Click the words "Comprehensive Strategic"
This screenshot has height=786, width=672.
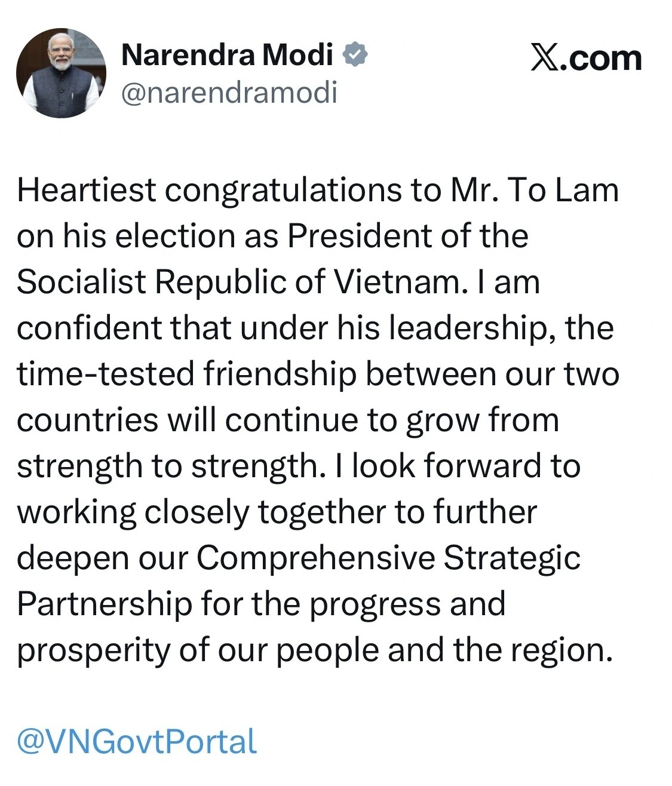coord(388,558)
